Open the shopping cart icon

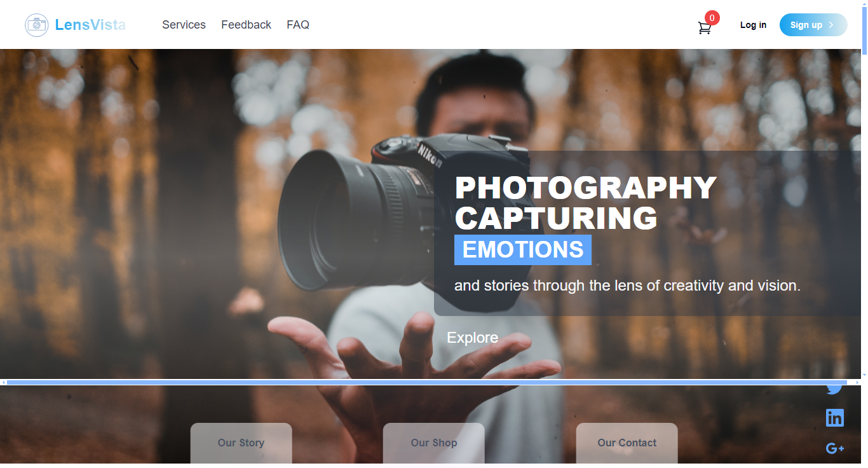point(704,28)
